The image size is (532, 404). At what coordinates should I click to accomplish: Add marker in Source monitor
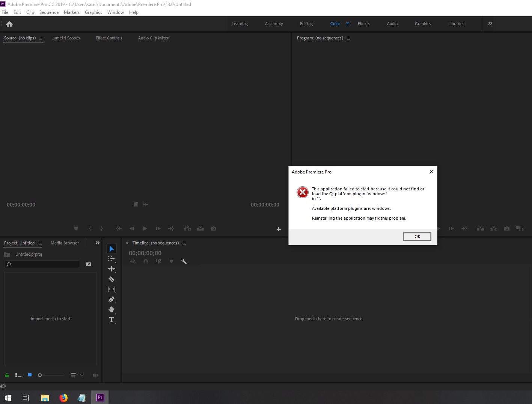[76, 228]
